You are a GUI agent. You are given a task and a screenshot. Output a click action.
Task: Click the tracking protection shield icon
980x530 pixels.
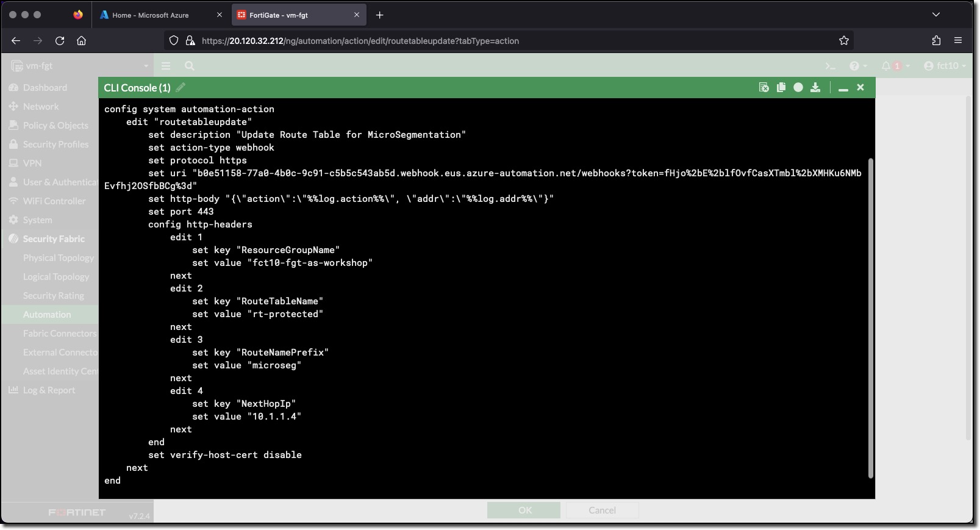click(174, 41)
